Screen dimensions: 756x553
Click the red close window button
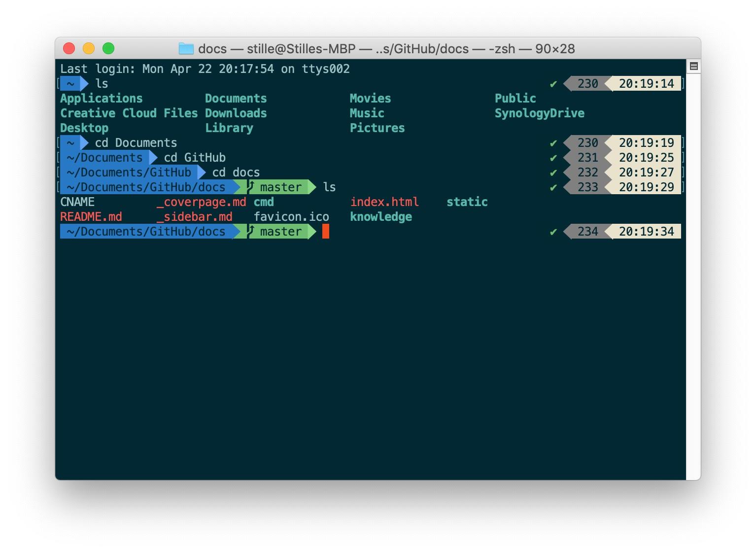coord(69,48)
